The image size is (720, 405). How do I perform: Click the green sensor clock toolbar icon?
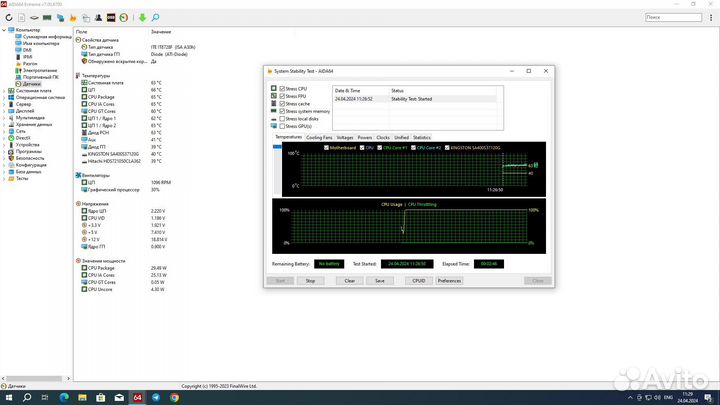(124, 17)
